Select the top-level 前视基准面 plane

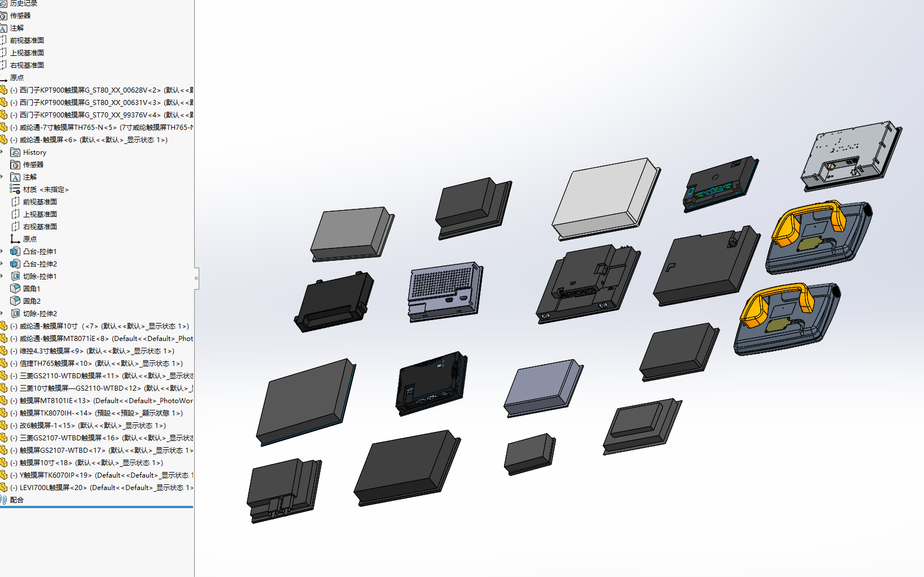[x=27, y=41]
